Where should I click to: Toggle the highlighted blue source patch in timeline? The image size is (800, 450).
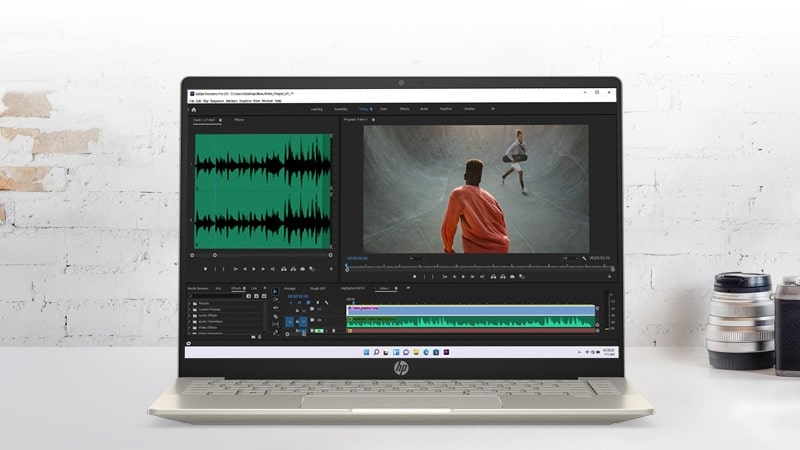pos(290,321)
